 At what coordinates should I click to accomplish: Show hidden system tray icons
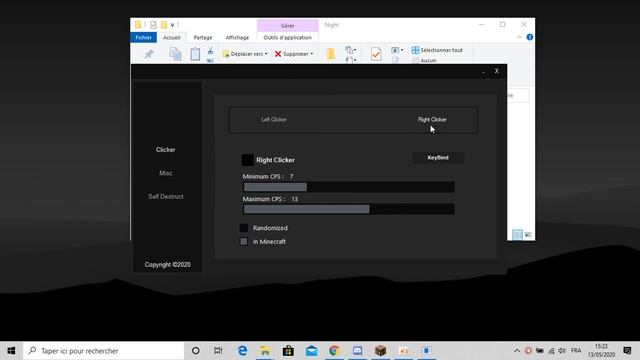coord(517,351)
